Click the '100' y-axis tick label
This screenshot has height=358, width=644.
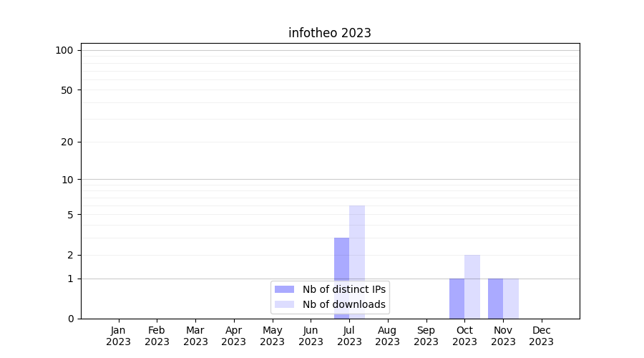pos(64,50)
